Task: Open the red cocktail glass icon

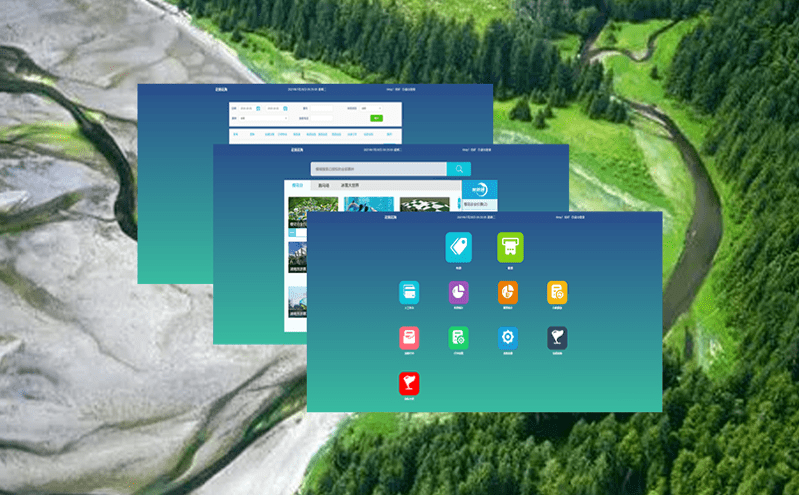Action: click(x=409, y=383)
